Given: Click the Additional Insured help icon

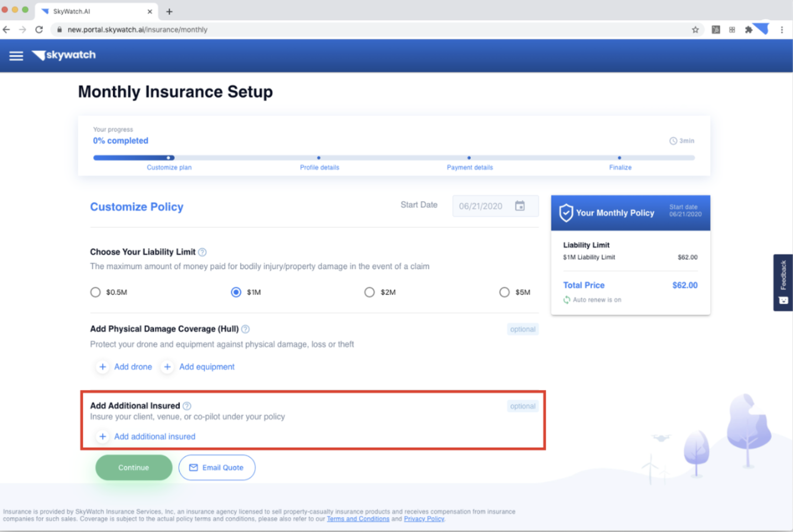Looking at the screenshot, I should tap(187, 406).
